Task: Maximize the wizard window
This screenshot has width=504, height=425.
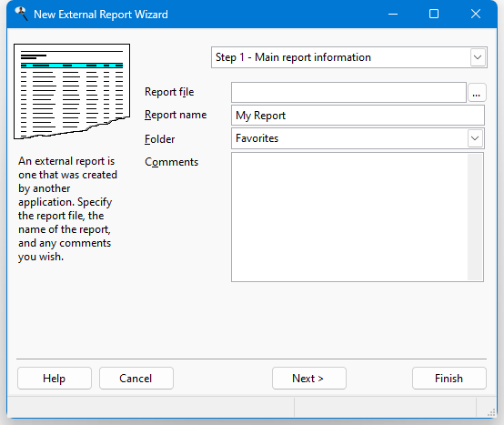Action: pyautogui.click(x=434, y=14)
